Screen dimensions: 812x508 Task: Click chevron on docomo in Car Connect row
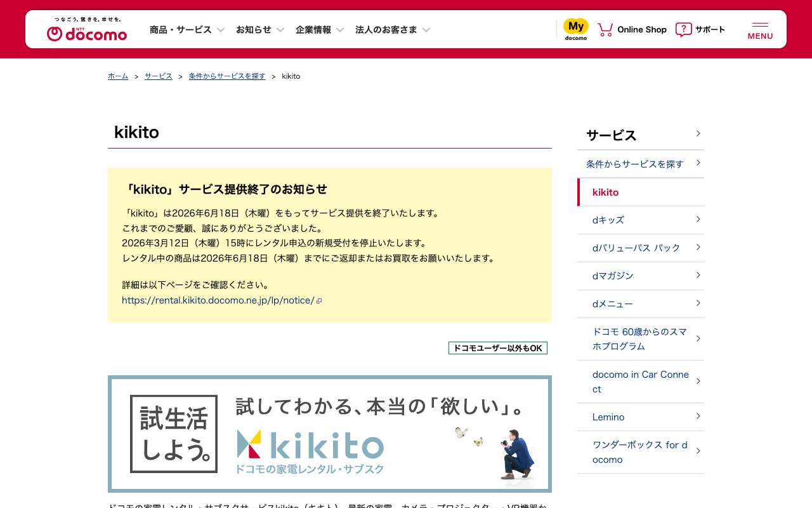coord(698,381)
